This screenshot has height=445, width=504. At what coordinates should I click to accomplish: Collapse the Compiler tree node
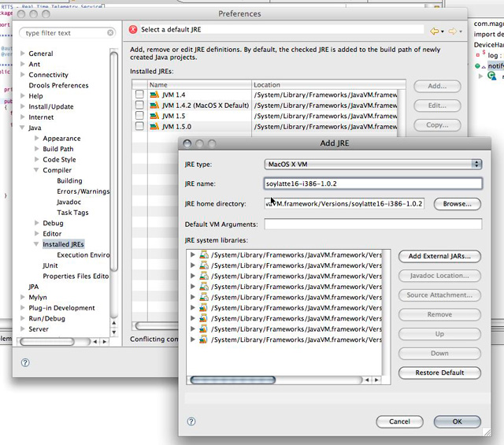36,170
